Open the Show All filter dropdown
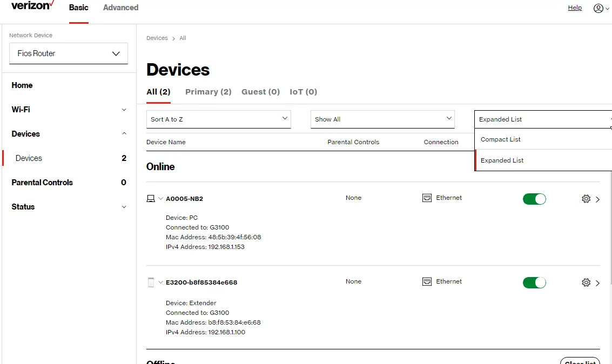The height and width of the screenshot is (364, 612). (382, 119)
